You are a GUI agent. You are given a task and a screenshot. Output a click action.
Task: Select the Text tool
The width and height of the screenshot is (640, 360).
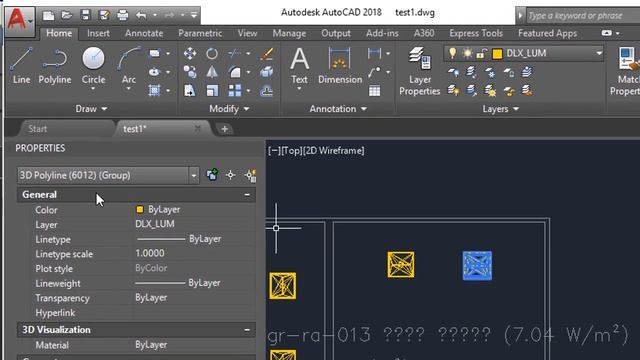pos(299,66)
